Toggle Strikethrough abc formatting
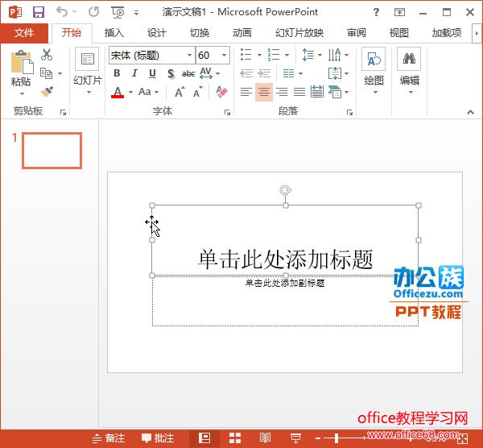483x448 pixels. 188,73
